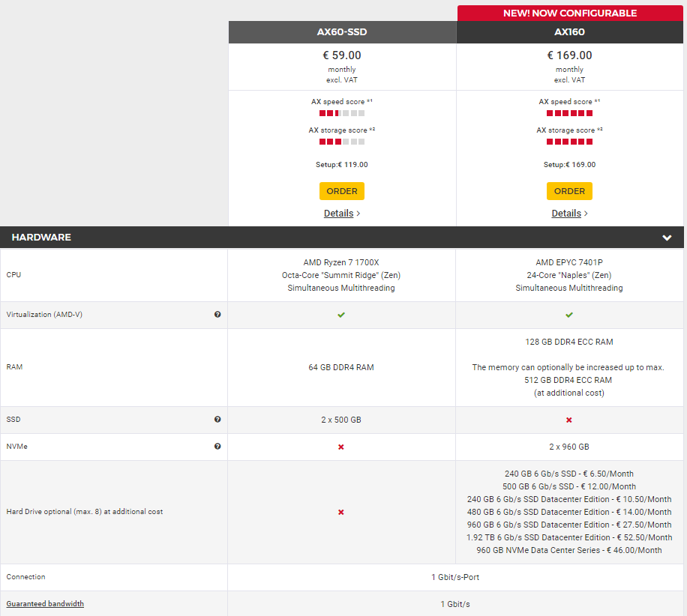Click the AX storage score rating for AX160
Image resolution: width=687 pixels, height=616 pixels.
point(569,142)
